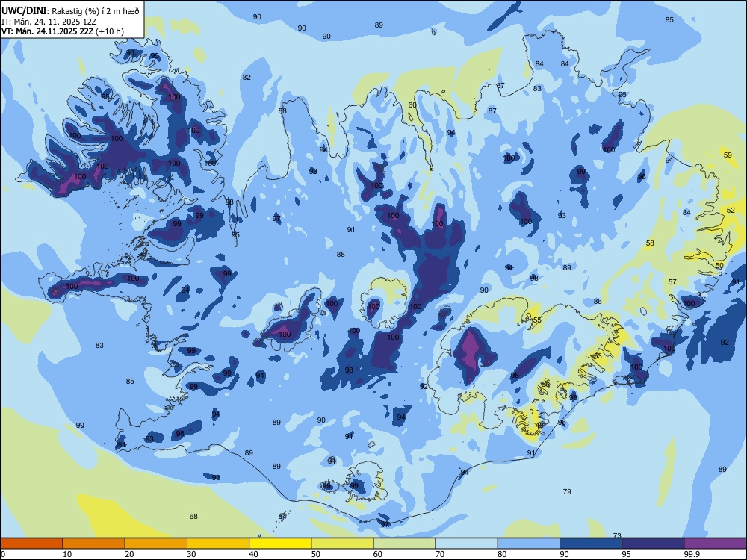Click the legend tick label '70'
The image size is (747, 560).
click(x=440, y=554)
